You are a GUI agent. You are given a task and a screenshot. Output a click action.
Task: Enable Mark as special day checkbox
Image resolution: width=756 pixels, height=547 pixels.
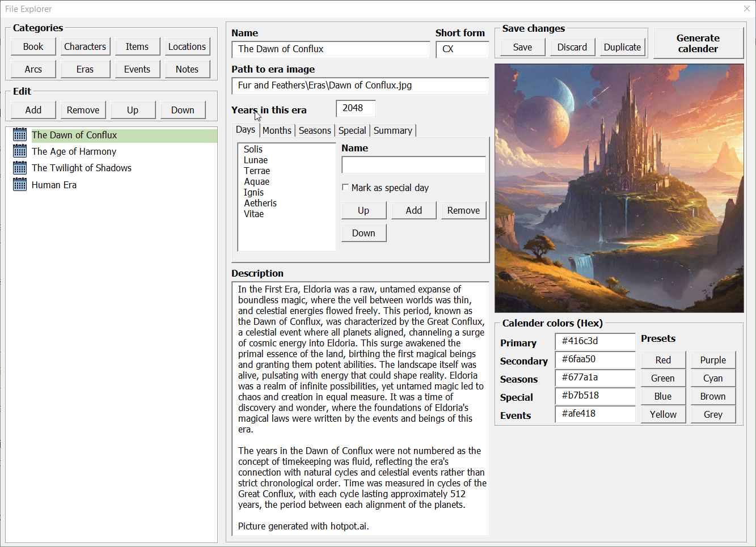click(x=345, y=188)
